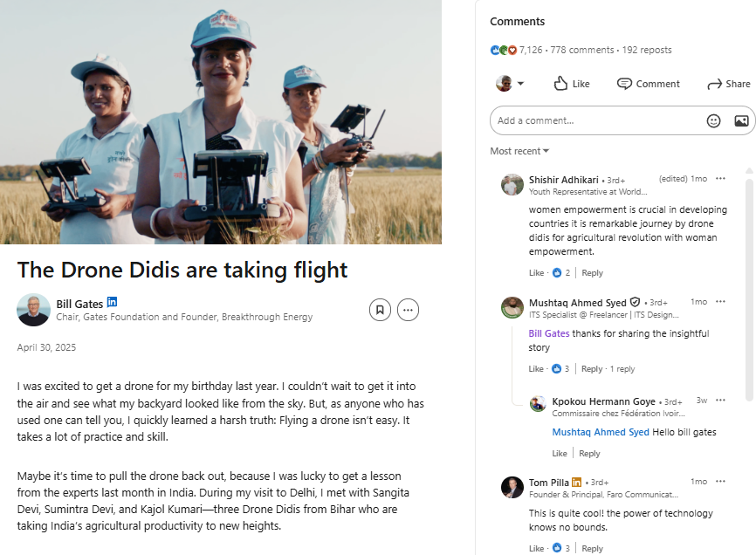Open the article's more options ellipsis
Screen dimensions: 756x555
point(408,309)
